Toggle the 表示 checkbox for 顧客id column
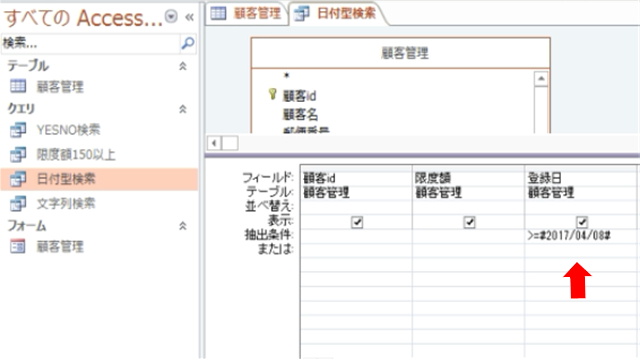640x360 pixels. 357,222
